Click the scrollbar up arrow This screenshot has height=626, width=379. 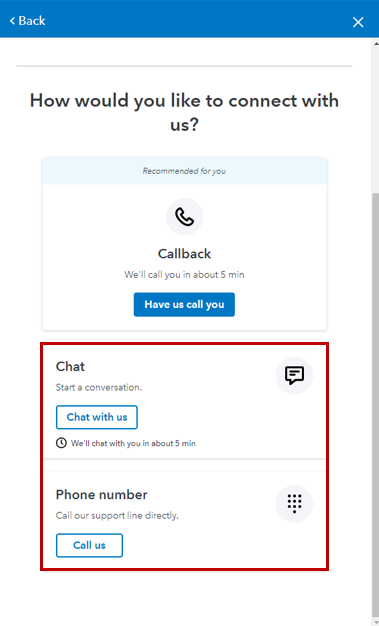pyautogui.click(x=375, y=42)
